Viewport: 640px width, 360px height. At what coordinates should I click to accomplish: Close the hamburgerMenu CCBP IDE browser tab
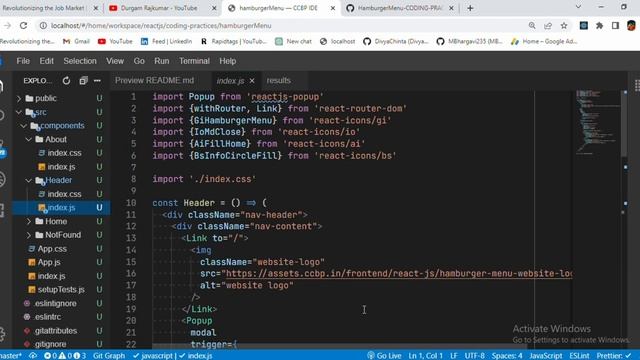pos(333,8)
